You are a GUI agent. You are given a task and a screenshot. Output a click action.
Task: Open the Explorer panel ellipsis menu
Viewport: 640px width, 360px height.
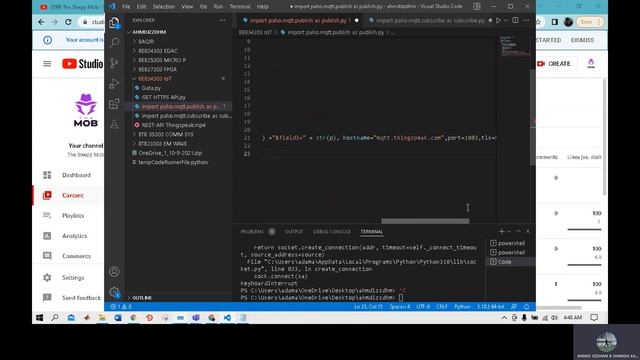pos(222,20)
